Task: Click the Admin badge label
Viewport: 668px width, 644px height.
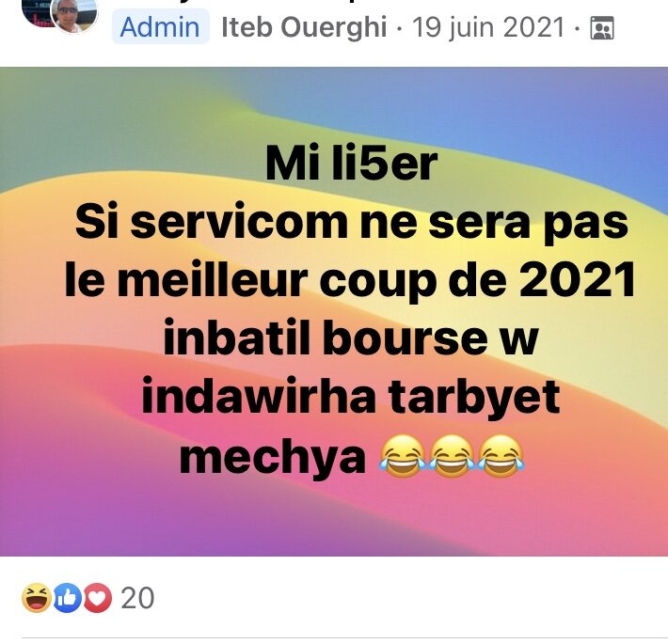Action: tap(160, 27)
